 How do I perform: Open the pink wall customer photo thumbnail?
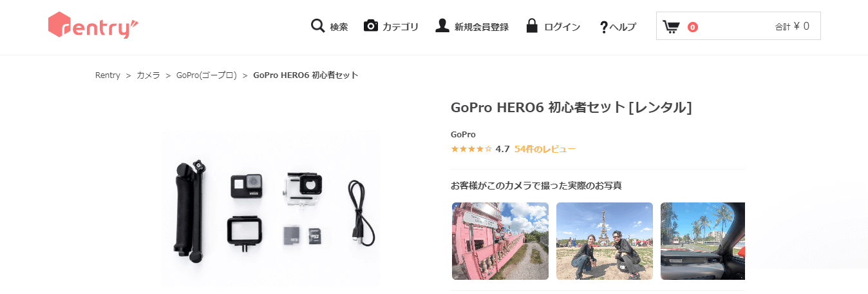[x=500, y=241]
